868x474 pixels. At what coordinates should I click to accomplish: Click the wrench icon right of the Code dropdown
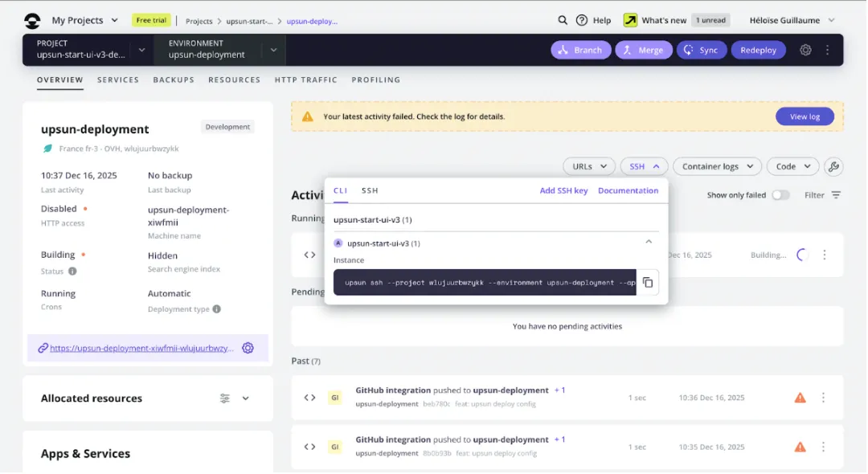(x=833, y=166)
